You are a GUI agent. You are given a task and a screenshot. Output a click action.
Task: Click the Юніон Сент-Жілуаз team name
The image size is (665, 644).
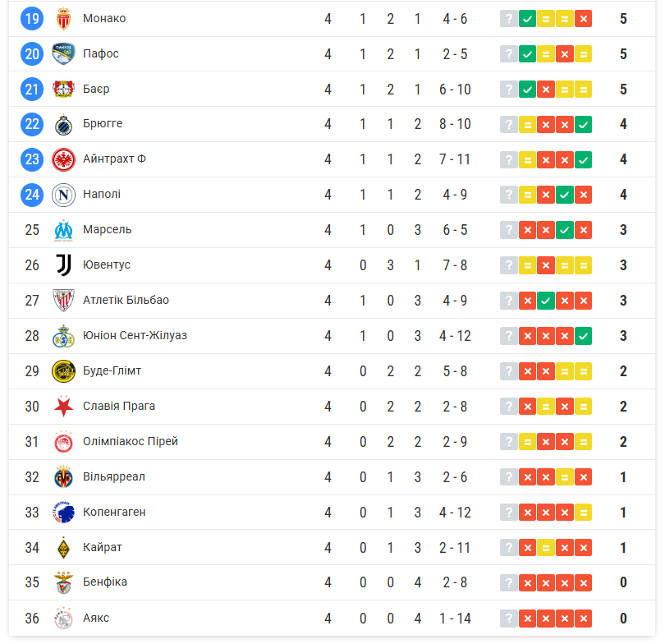click(135, 335)
